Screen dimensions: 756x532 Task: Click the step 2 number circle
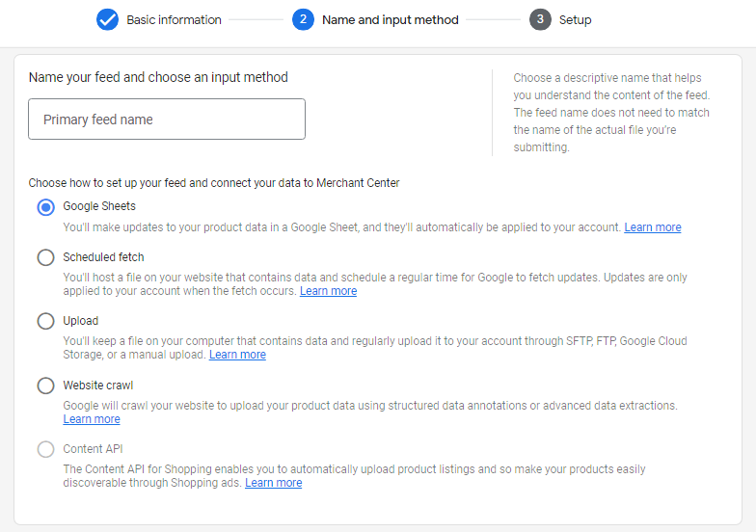pyautogui.click(x=303, y=19)
